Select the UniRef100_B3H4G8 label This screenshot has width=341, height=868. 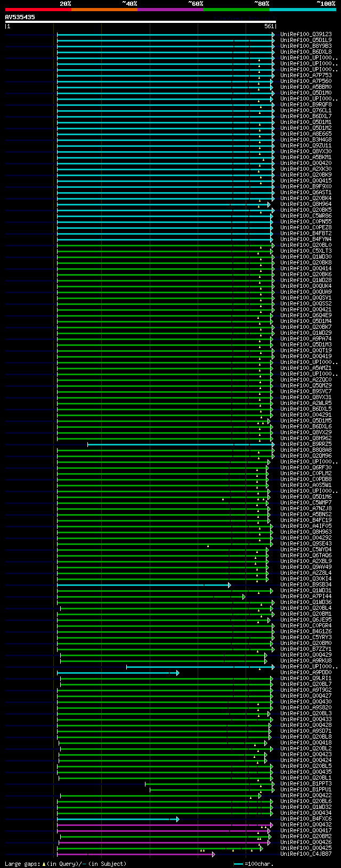[306, 140]
